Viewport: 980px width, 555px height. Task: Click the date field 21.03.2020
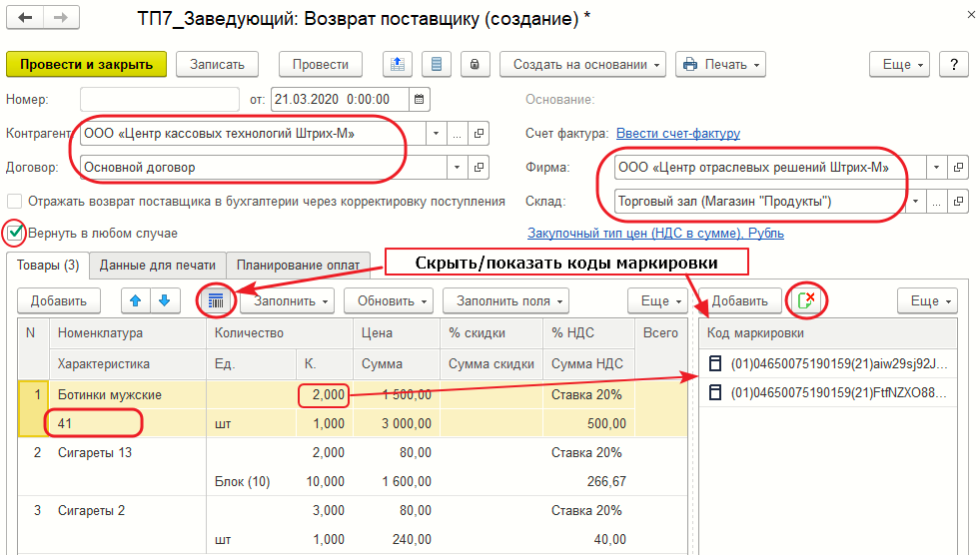pyautogui.click(x=340, y=99)
